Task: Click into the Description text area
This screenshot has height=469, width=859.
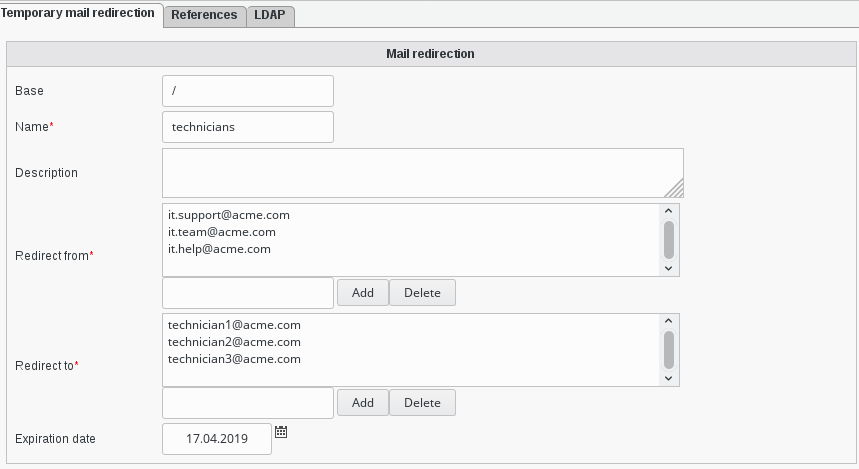Action: click(423, 173)
